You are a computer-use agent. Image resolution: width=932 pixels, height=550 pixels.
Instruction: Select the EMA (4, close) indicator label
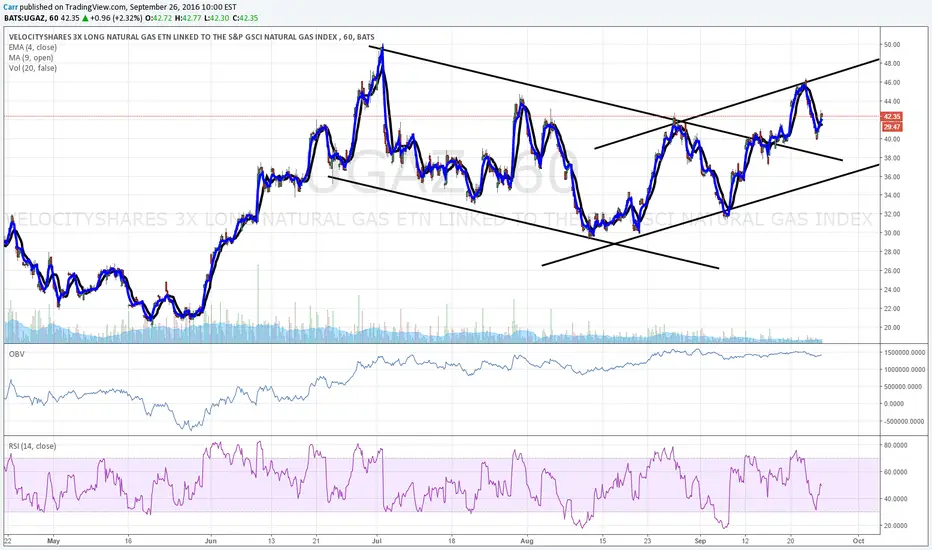tap(33, 48)
